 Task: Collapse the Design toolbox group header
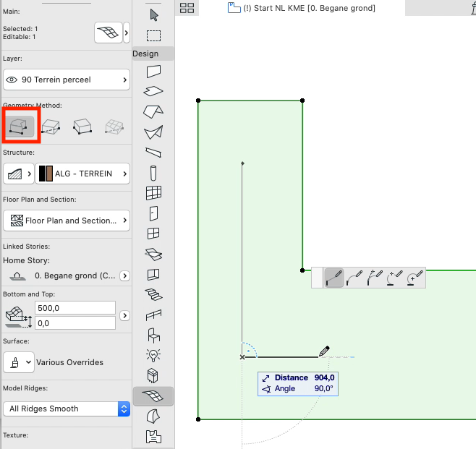coord(153,54)
